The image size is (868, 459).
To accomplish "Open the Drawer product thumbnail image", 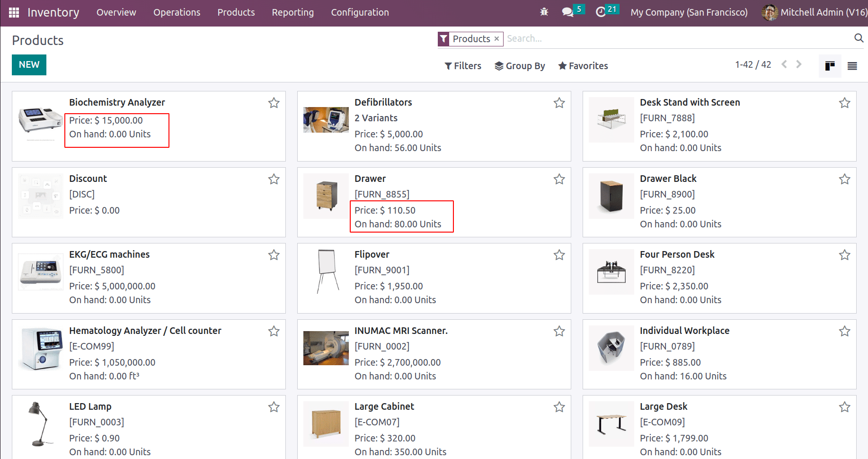I will (326, 196).
